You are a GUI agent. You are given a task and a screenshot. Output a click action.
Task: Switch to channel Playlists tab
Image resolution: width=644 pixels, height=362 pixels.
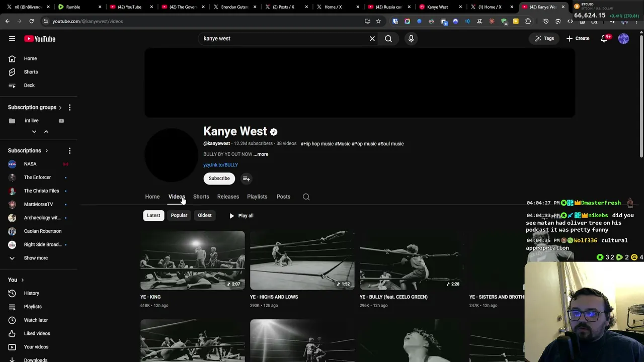coord(257,197)
